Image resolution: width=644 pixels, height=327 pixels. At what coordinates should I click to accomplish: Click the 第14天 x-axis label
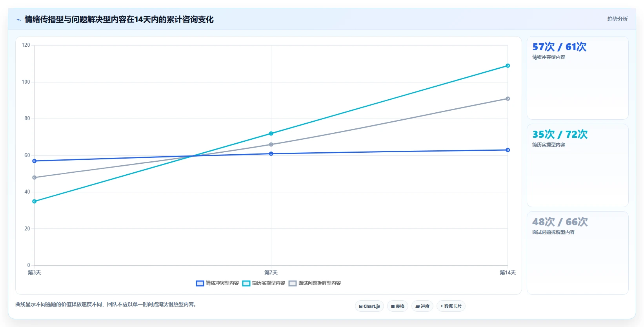coord(508,272)
